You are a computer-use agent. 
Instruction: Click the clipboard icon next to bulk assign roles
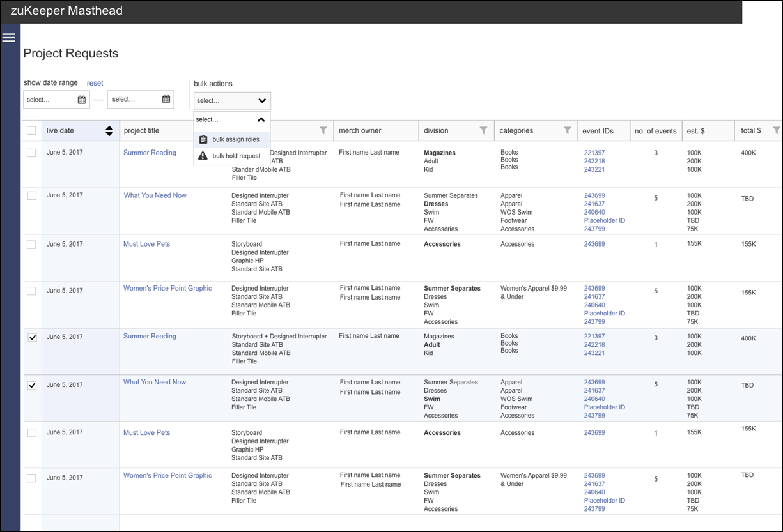(x=202, y=139)
